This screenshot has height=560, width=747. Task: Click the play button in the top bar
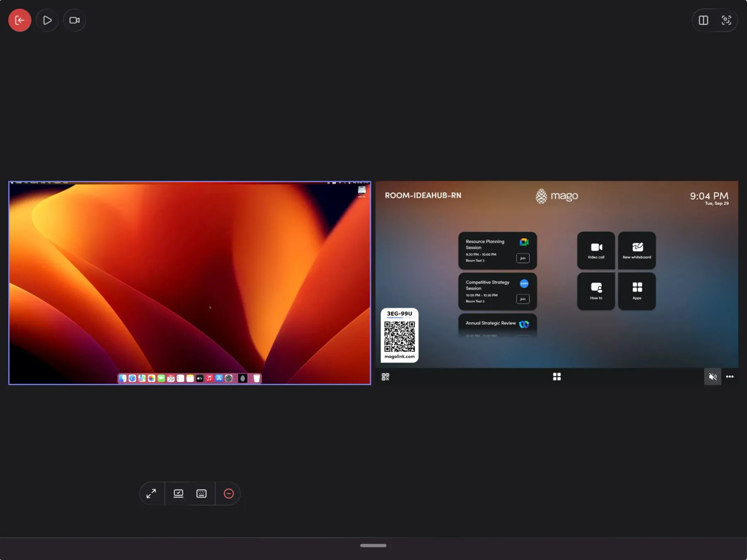pos(47,20)
